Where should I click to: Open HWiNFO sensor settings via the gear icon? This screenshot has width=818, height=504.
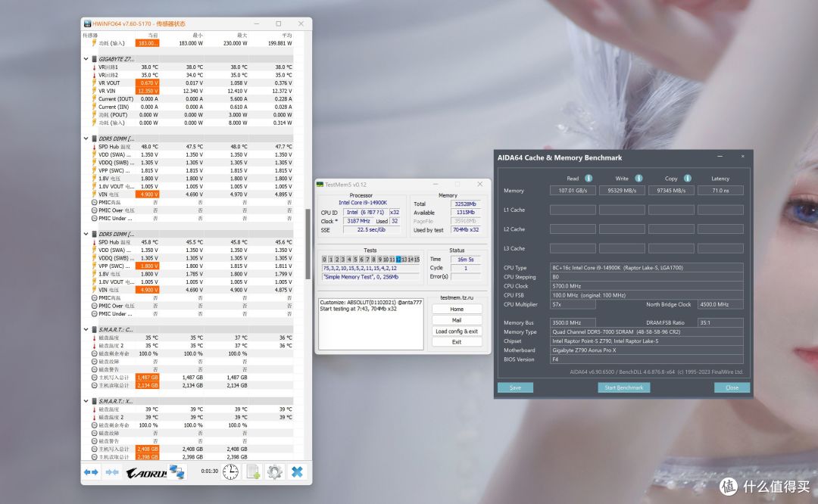(x=274, y=471)
